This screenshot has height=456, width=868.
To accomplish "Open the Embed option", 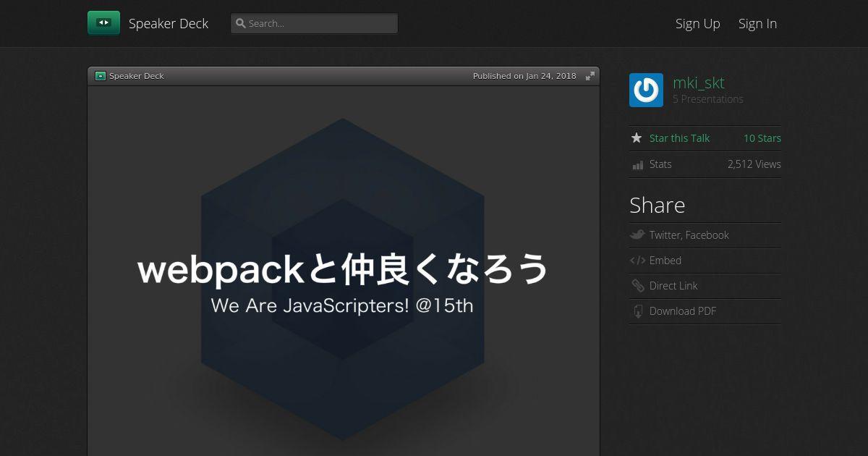I will (x=665, y=261).
